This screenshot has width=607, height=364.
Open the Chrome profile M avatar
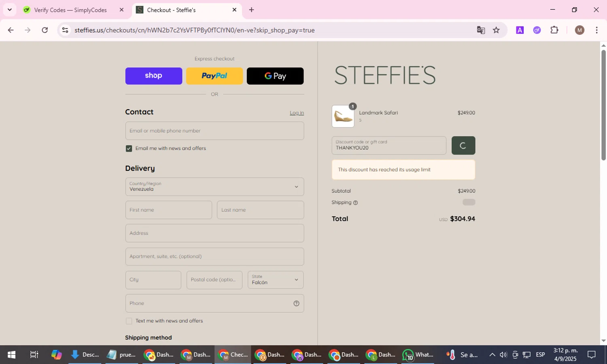[x=579, y=30]
